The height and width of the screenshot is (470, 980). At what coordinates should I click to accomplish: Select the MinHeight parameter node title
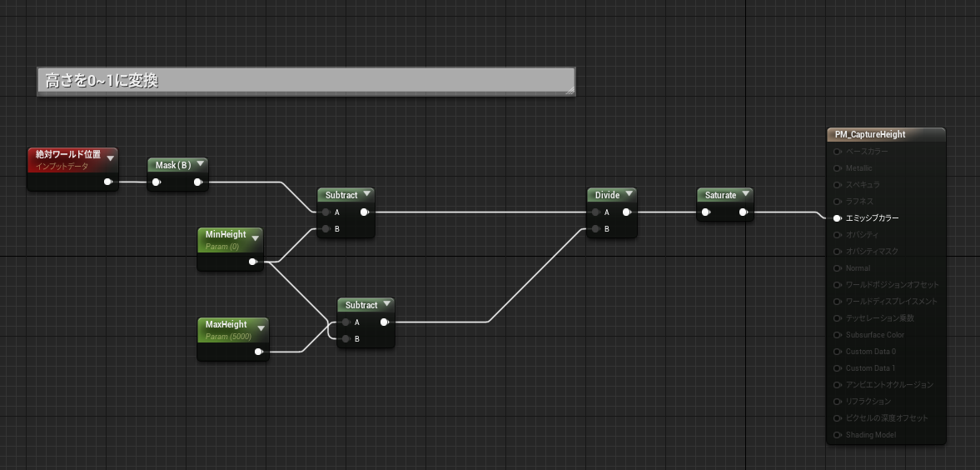226,235
